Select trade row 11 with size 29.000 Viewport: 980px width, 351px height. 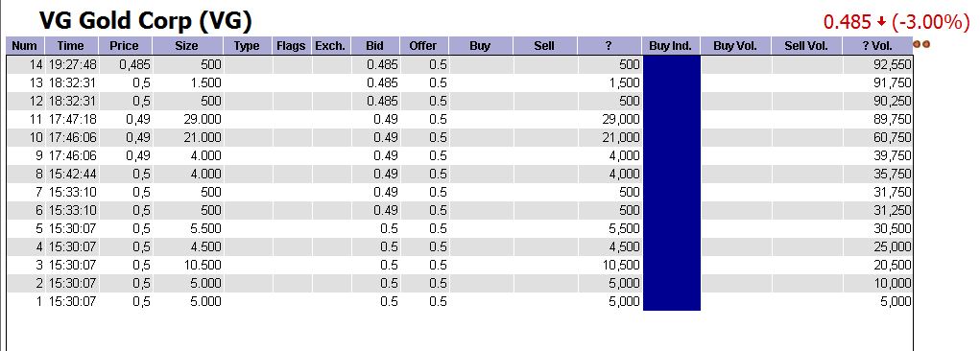click(x=460, y=119)
